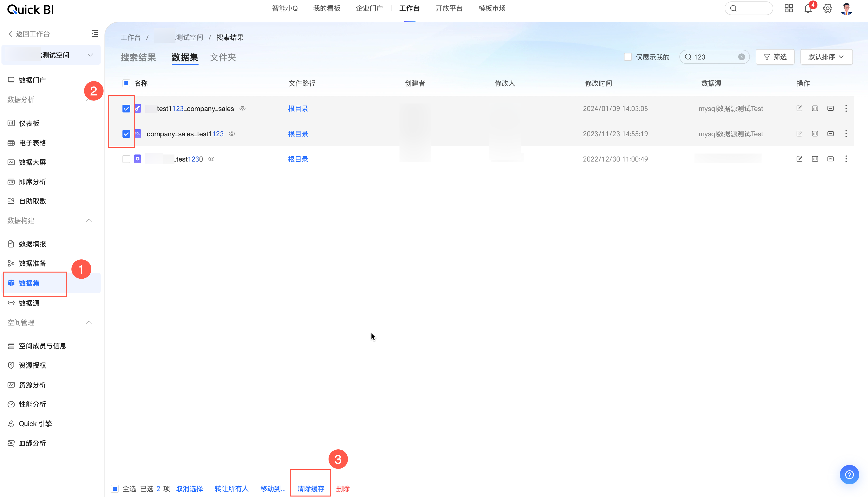Open more options for company_sales_test1123 row
The image size is (868, 497).
(846, 134)
